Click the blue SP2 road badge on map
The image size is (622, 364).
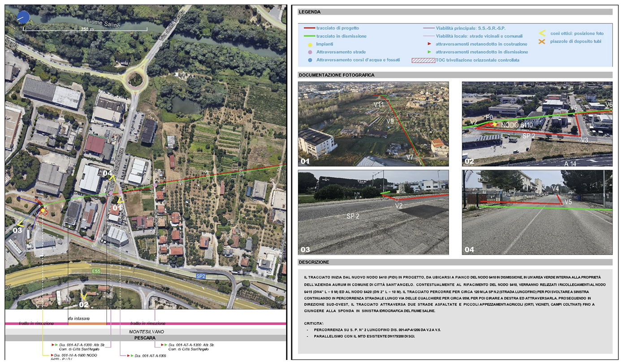(201, 276)
